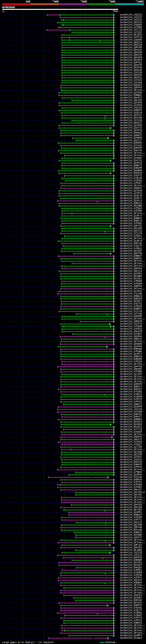Pick hit UniRef100_Q947E3

[131, 595]
